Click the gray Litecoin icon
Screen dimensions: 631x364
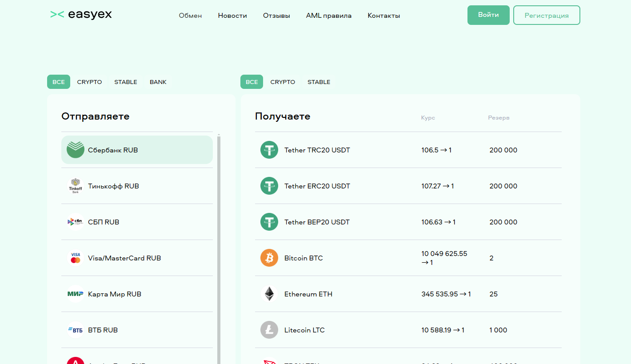269,330
